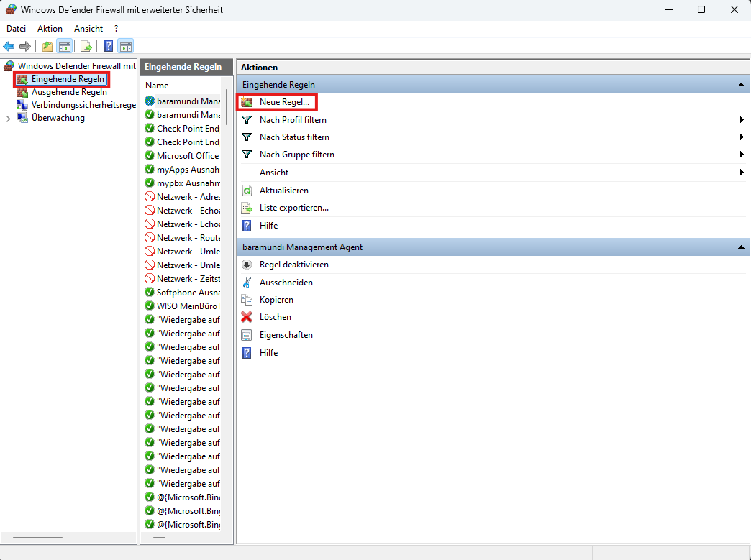Viewport: 751px width, 560px height.
Task: Open the Ansicht menu in menu bar
Action: (88, 29)
